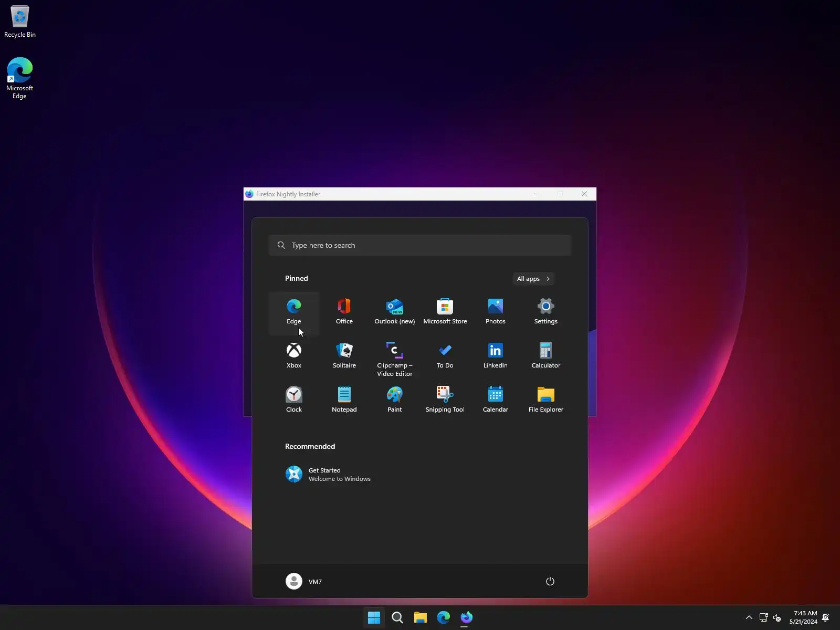Open the Microsoft Store app
Screen dimensions: 840x630
pos(445,312)
